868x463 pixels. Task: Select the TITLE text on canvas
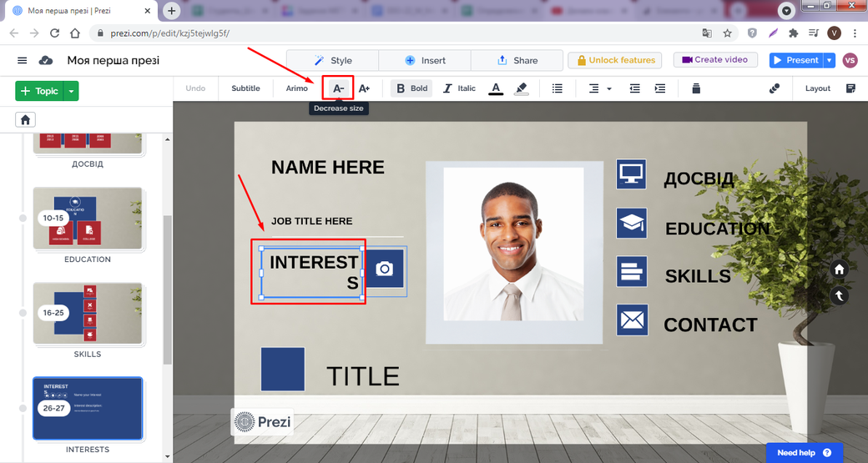(x=363, y=376)
